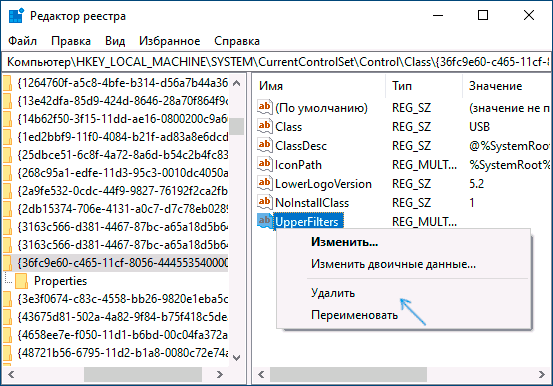
Task: Choose Изменить двоичные данные... in context menu
Action: pyautogui.click(x=403, y=264)
